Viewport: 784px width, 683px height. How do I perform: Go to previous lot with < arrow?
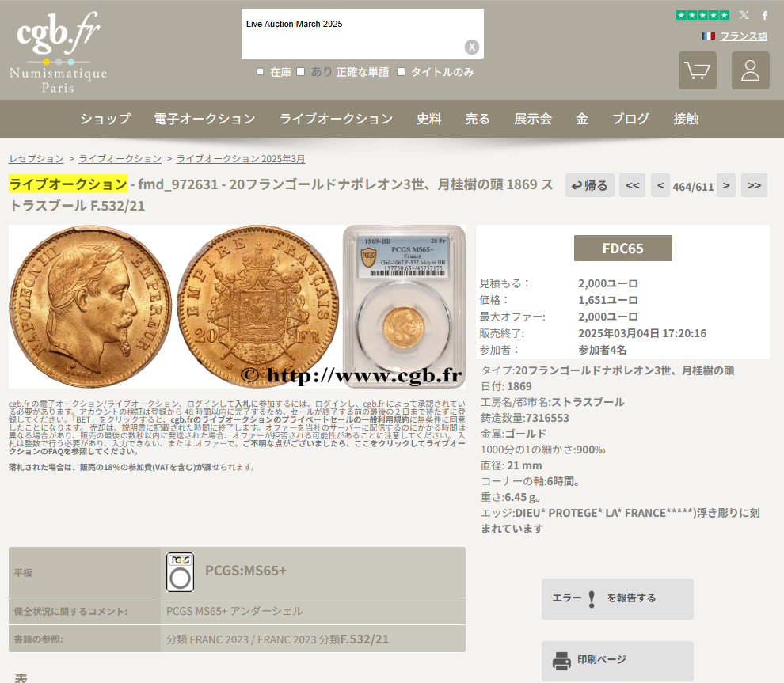pyautogui.click(x=660, y=185)
